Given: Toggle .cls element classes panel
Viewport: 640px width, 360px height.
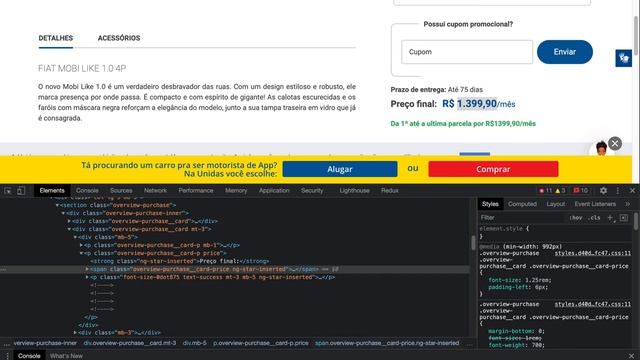Looking at the screenshot, I should pyautogui.click(x=594, y=218).
